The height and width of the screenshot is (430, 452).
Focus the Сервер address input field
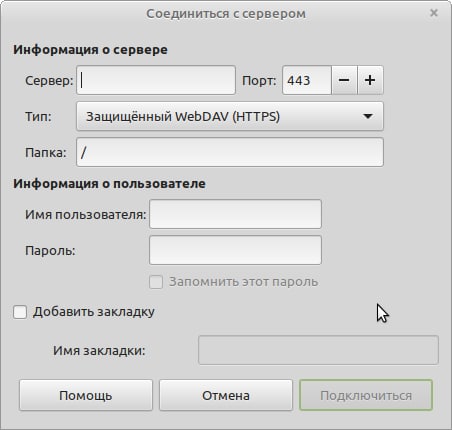pyautogui.click(x=156, y=80)
